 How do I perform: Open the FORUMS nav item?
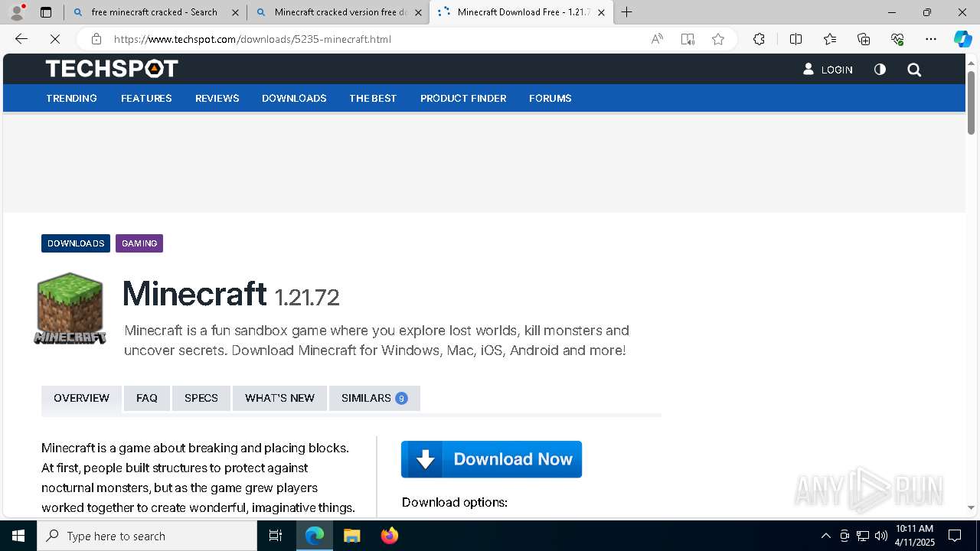550,98
